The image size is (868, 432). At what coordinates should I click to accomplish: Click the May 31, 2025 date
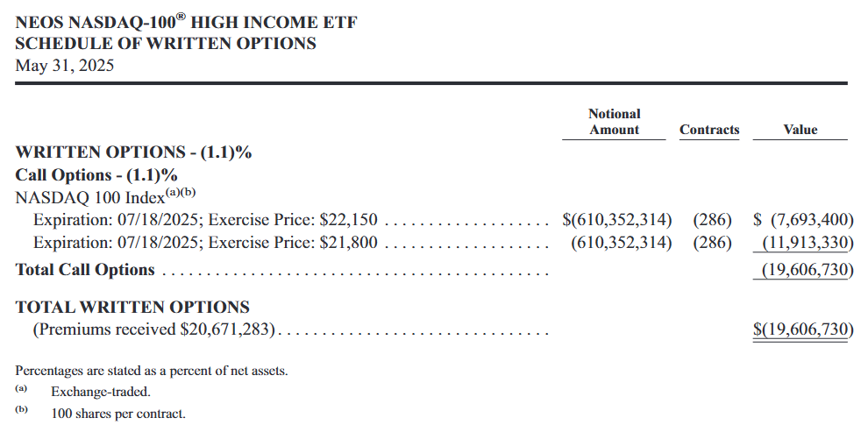click(65, 65)
